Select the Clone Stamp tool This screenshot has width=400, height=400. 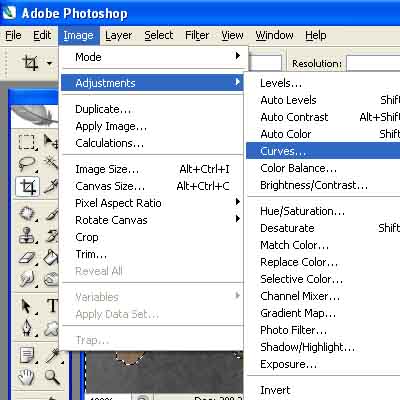coord(27,235)
